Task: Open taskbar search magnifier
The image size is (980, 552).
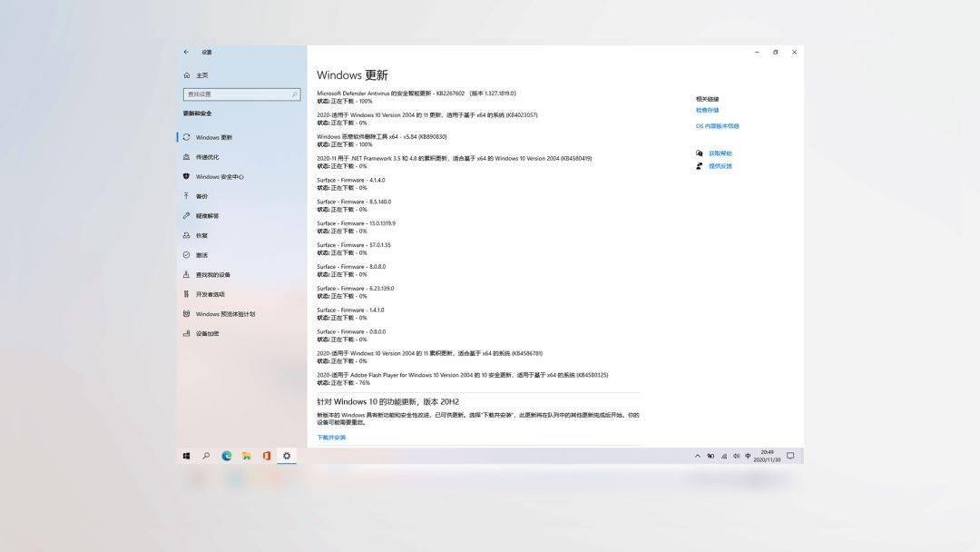Action: tap(206, 457)
